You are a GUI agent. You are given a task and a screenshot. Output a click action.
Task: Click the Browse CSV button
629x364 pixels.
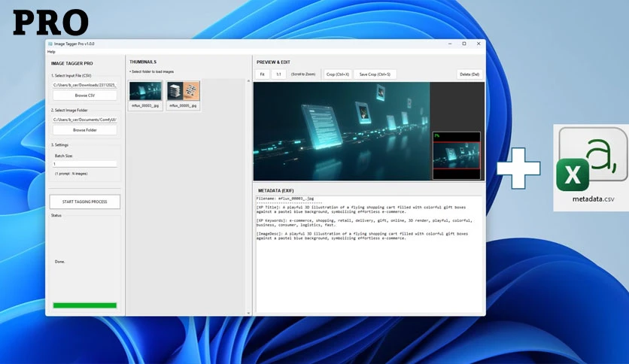[x=84, y=96]
